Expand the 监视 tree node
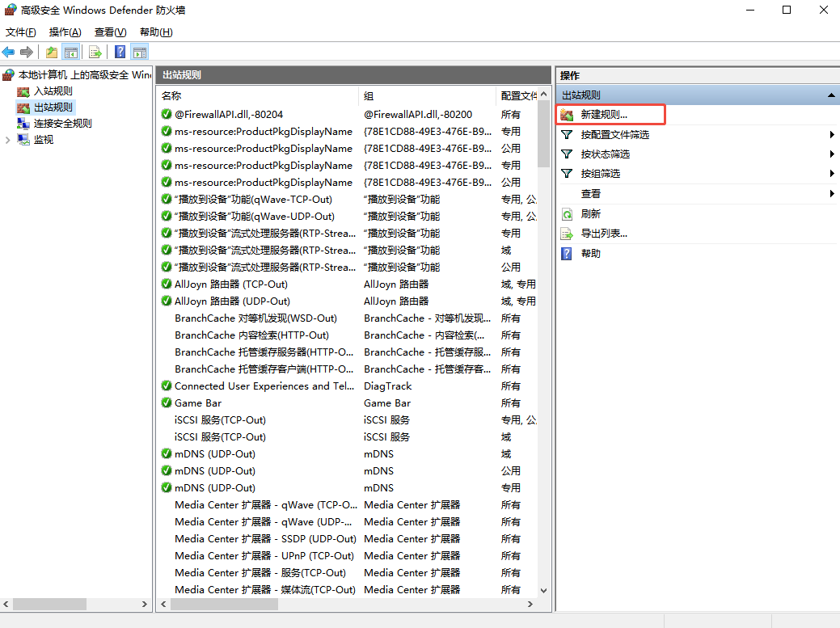 pyautogui.click(x=7, y=141)
